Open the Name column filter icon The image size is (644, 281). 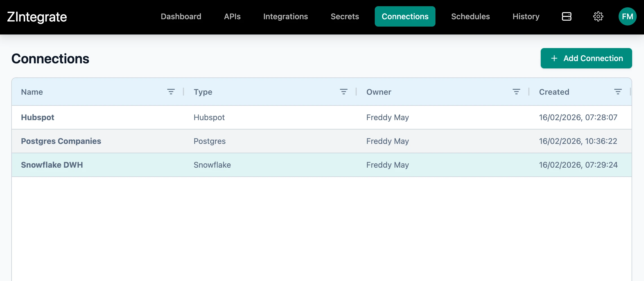coord(171,92)
